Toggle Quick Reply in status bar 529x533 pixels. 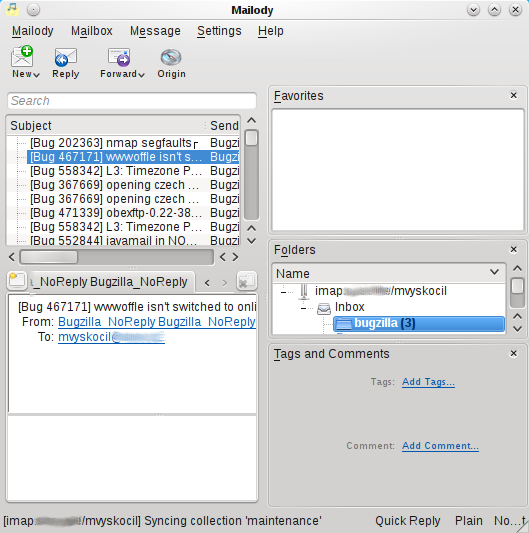coord(408,521)
